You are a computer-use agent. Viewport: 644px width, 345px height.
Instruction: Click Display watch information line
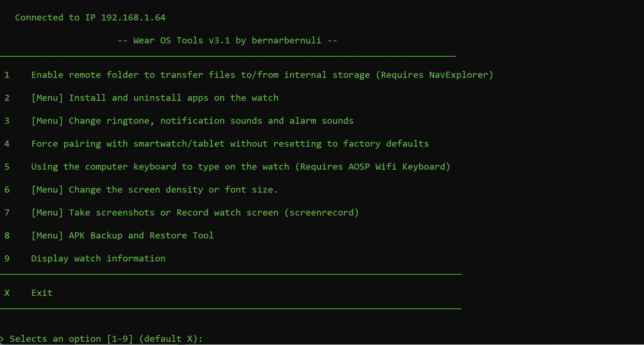[98, 259]
